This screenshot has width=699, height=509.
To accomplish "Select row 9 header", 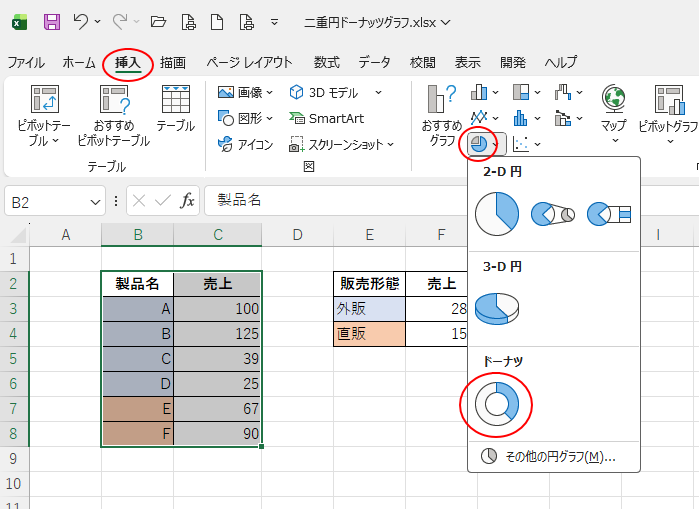I will pyautogui.click(x=13, y=459).
